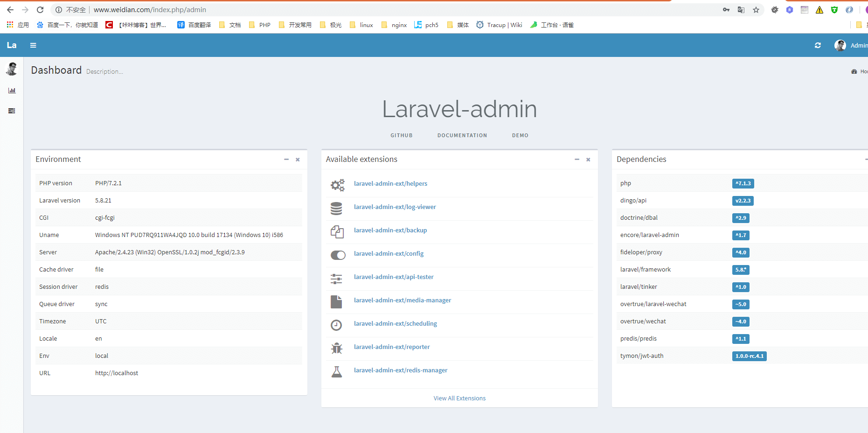Open laravel-admin-ext/redis-manager link
868x433 pixels.
tap(401, 370)
